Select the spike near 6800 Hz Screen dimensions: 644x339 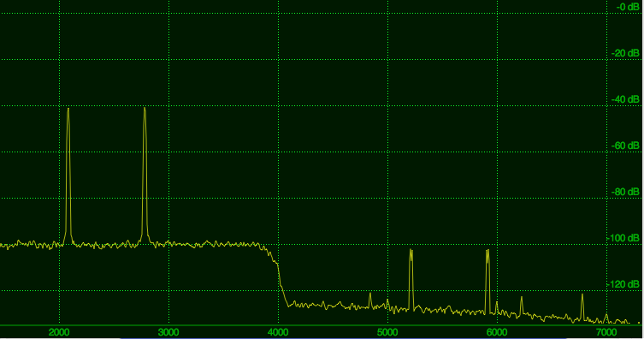582,306
